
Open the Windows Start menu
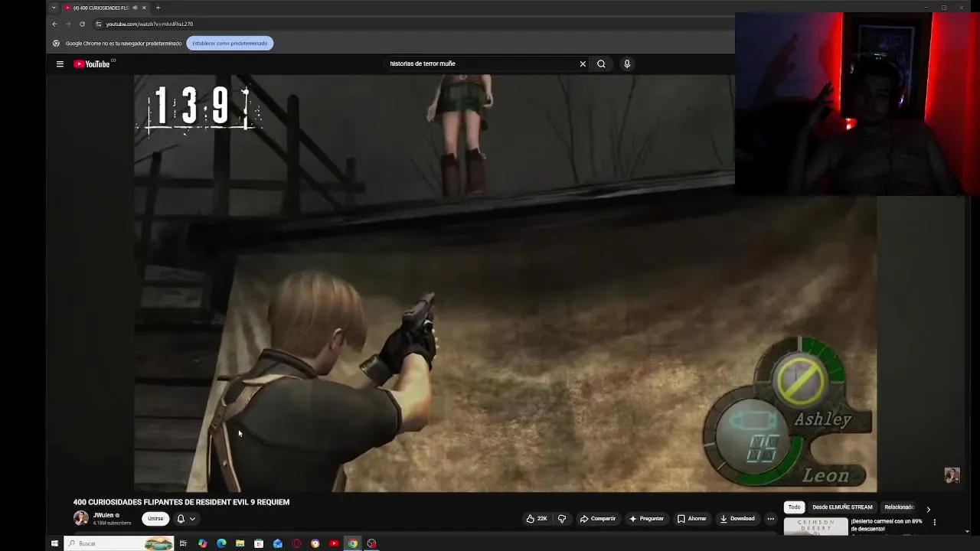[54, 543]
